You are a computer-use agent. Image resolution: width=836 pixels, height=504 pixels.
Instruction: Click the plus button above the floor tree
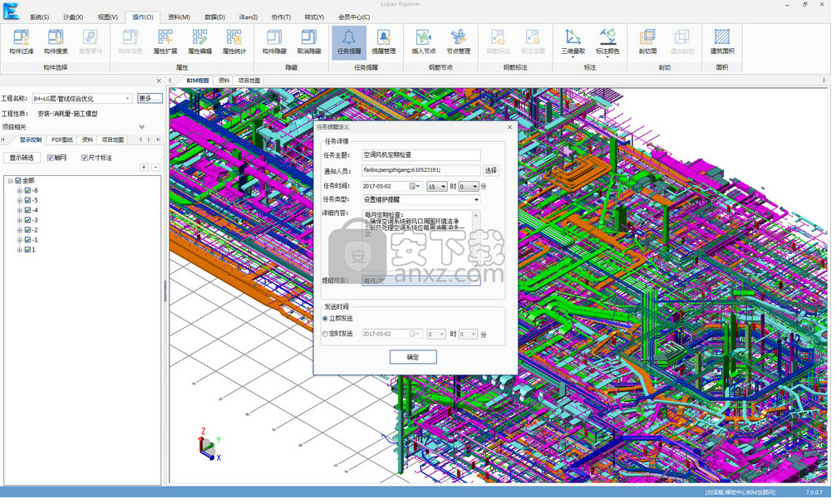point(144,167)
